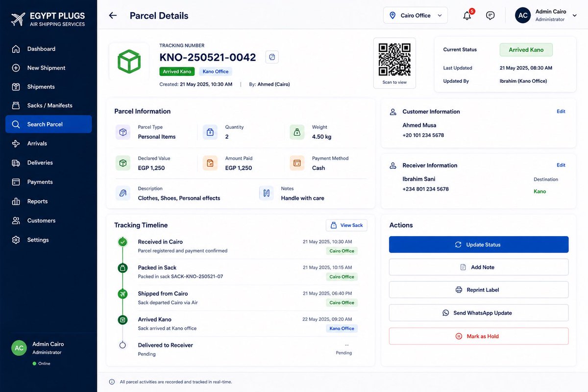Image resolution: width=588 pixels, height=392 pixels.
Task: Open the notifications bell icon
Action: pyautogui.click(x=467, y=16)
